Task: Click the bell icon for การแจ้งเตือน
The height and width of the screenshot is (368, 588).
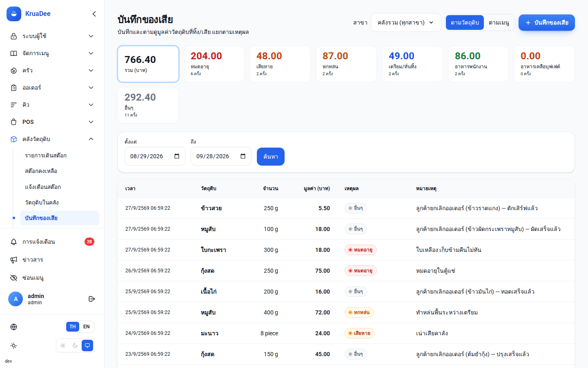Action: 14,242
